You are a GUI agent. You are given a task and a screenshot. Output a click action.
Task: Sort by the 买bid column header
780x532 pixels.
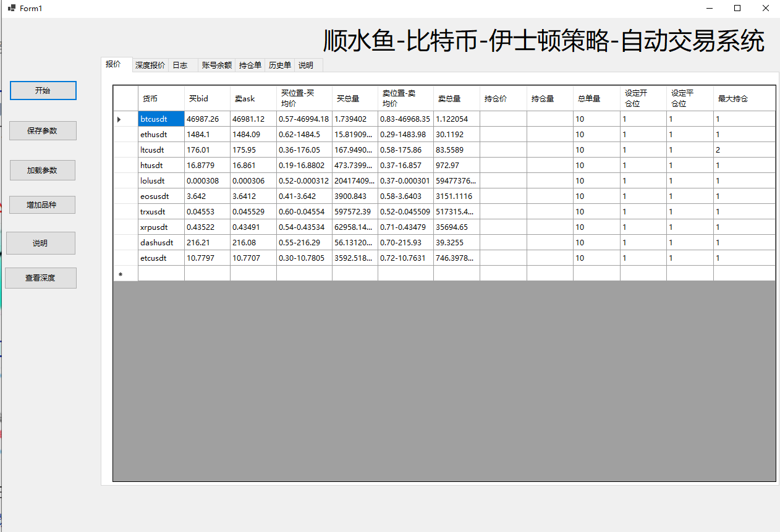click(207, 98)
